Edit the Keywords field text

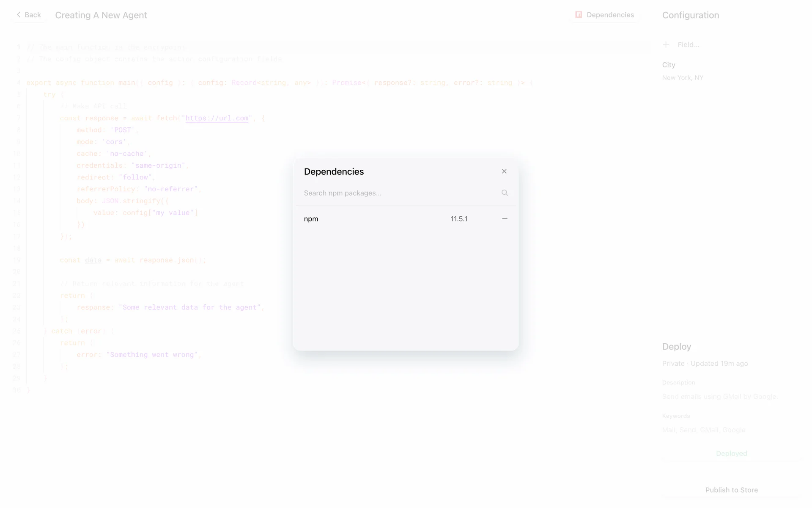point(704,430)
